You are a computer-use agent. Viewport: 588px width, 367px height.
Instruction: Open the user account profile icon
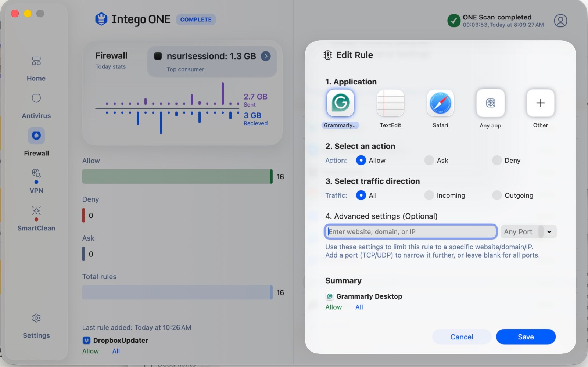tap(560, 21)
